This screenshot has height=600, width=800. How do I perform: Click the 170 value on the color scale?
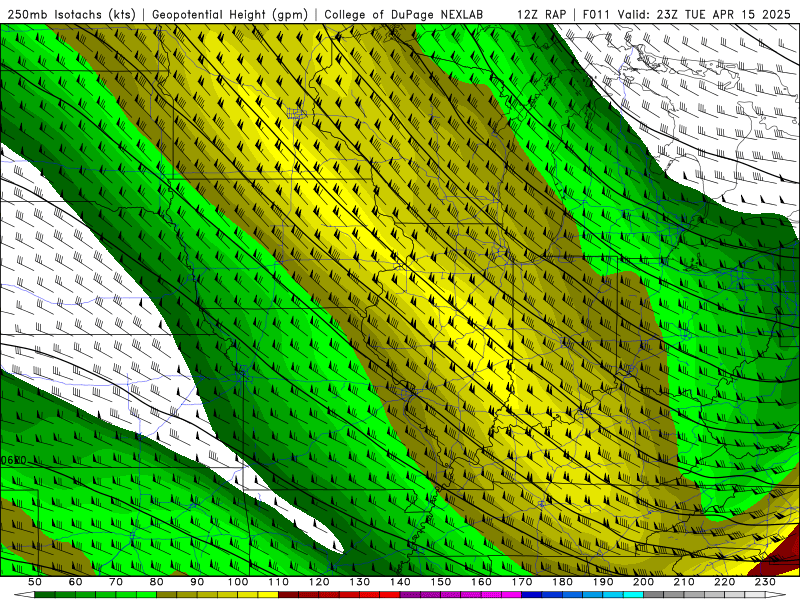521,582
